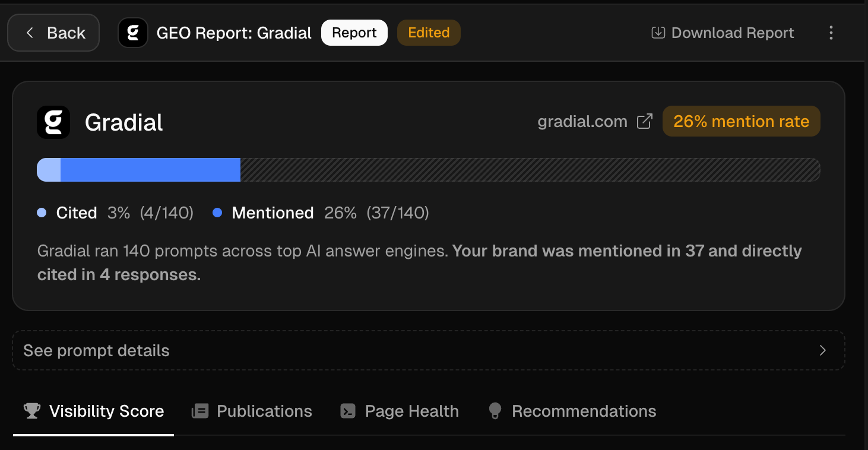The width and height of the screenshot is (868, 450).
Task: Click chevron on See prompt details
Action: coord(823,350)
